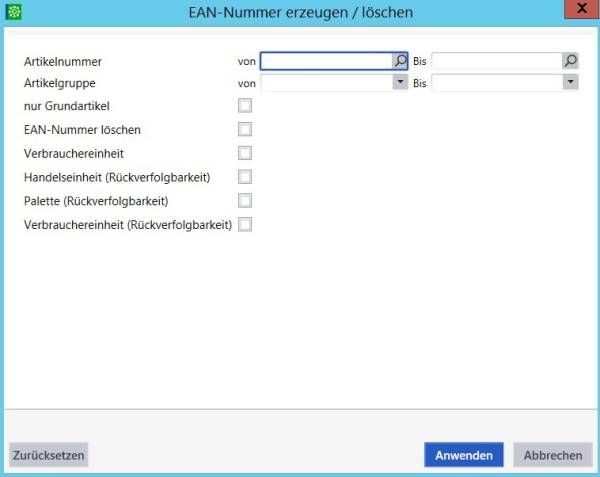Open the Artikelgruppe Bis dropdown arrow
The width and height of the screenshot is (600, 477).
pyautogui.click(x=571, y=82)
